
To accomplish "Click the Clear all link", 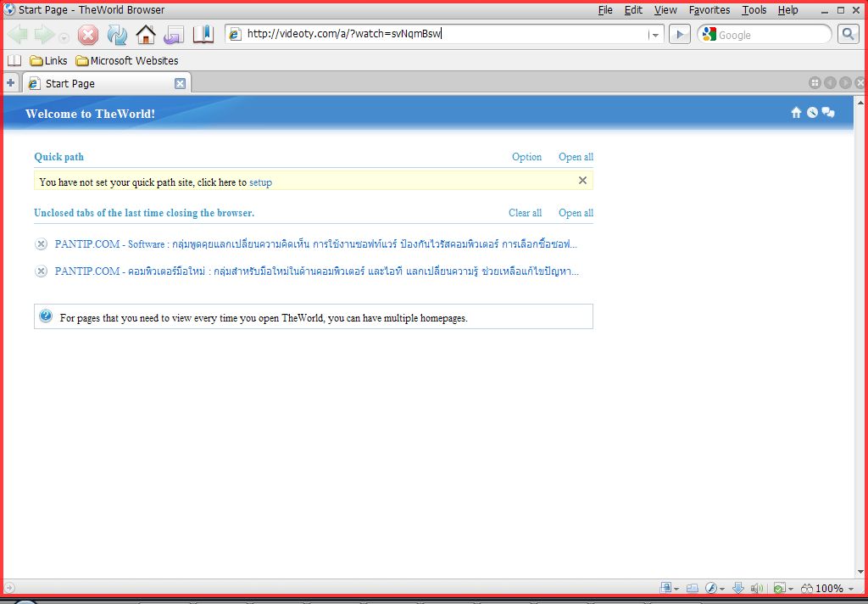I will point(525,213).
